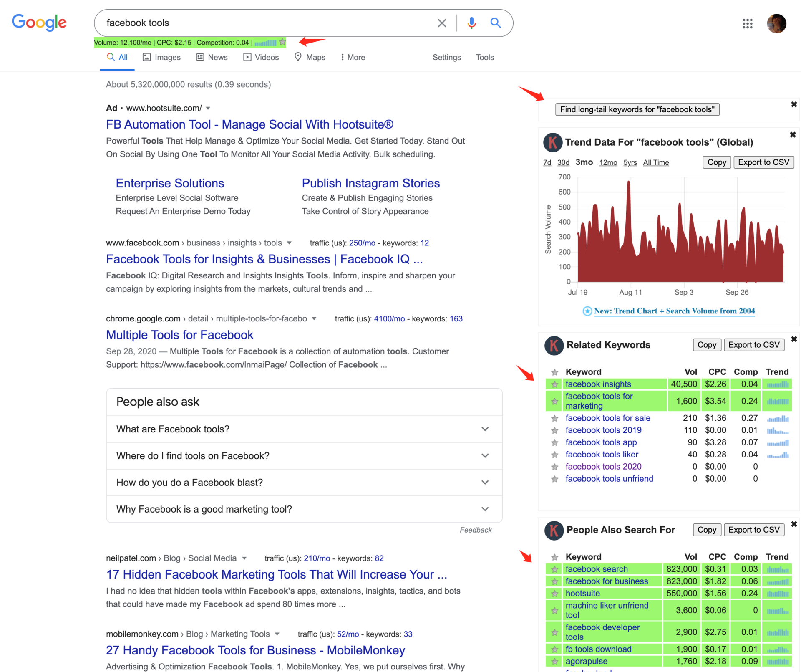Show 7d trend range
The height and width of the screenshot is (672, 801).
(547, 162)
